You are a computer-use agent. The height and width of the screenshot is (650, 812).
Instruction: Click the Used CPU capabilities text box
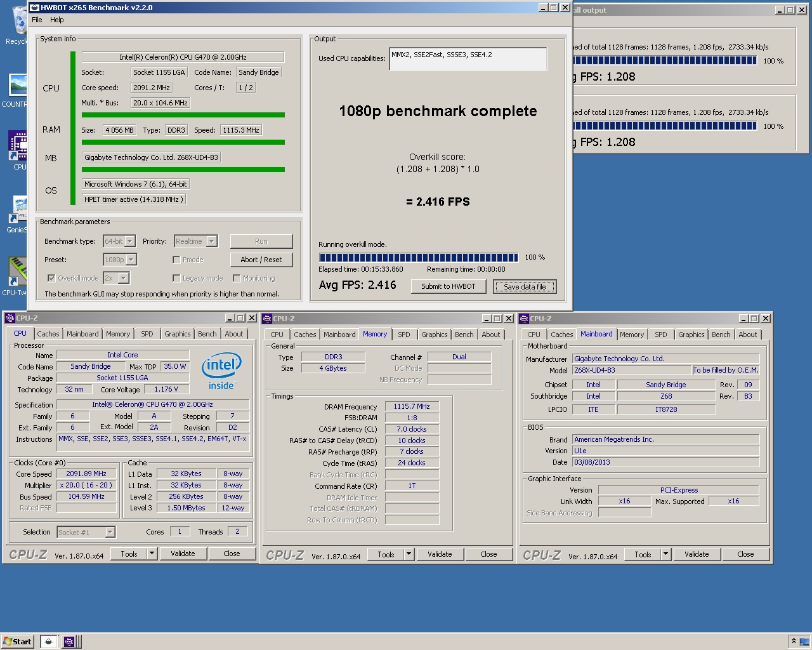click(x=468, y=59)
